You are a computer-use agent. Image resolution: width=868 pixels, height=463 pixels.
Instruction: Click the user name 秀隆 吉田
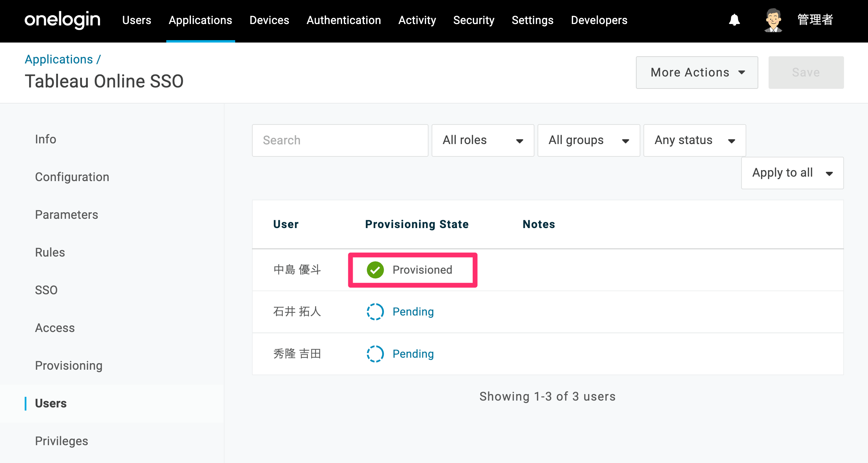point(297,354)
